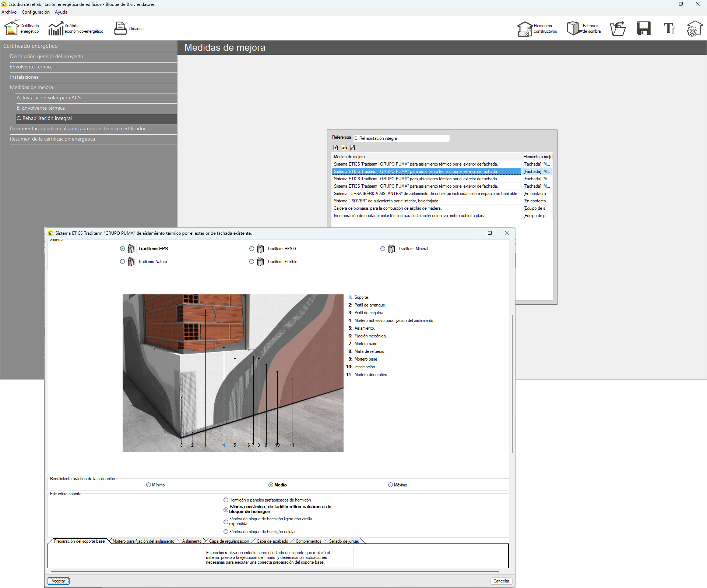Open Análisis económico-energético
Screen dimensions: 707x588
[x=75, y=28]
